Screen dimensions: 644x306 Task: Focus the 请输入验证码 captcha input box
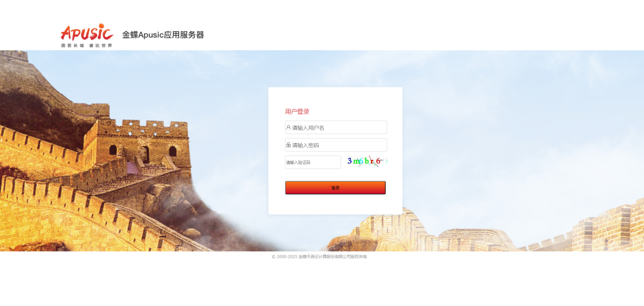tap(313, 162)
